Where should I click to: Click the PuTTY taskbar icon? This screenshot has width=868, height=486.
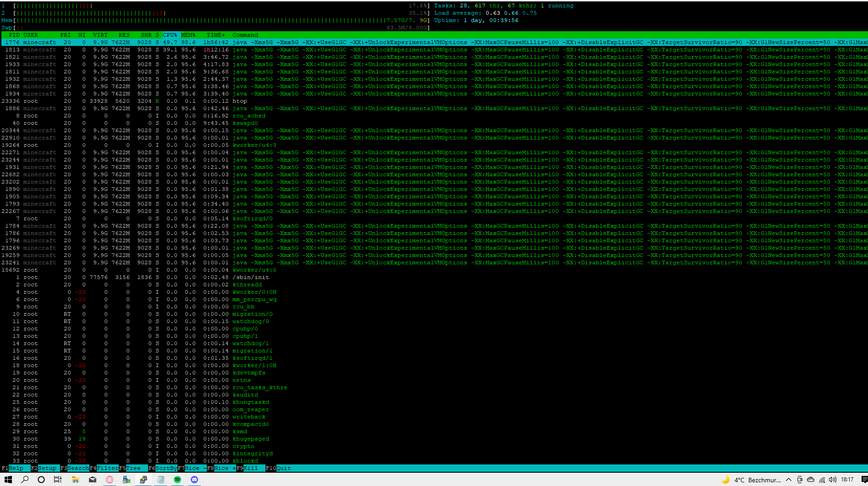pos(144,480)
